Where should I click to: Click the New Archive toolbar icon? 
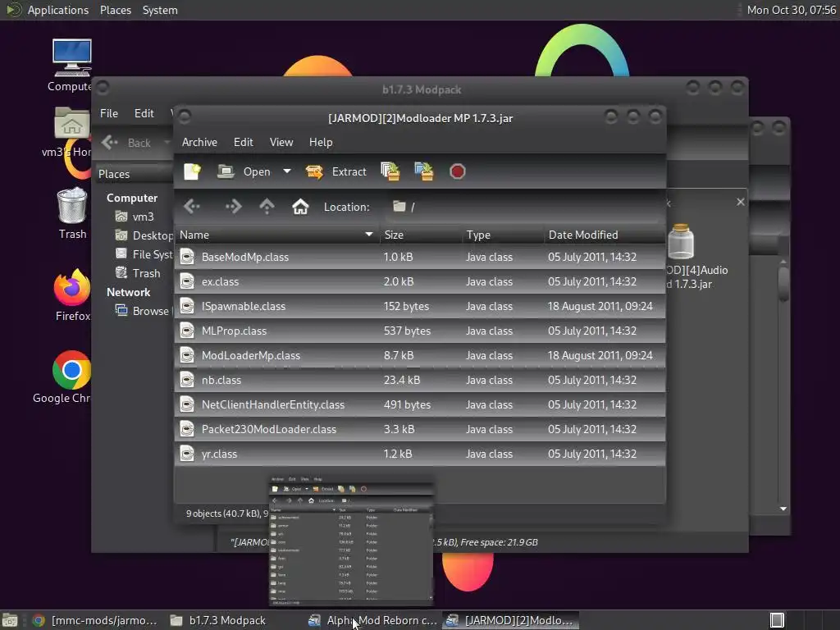tap(192, 171)
